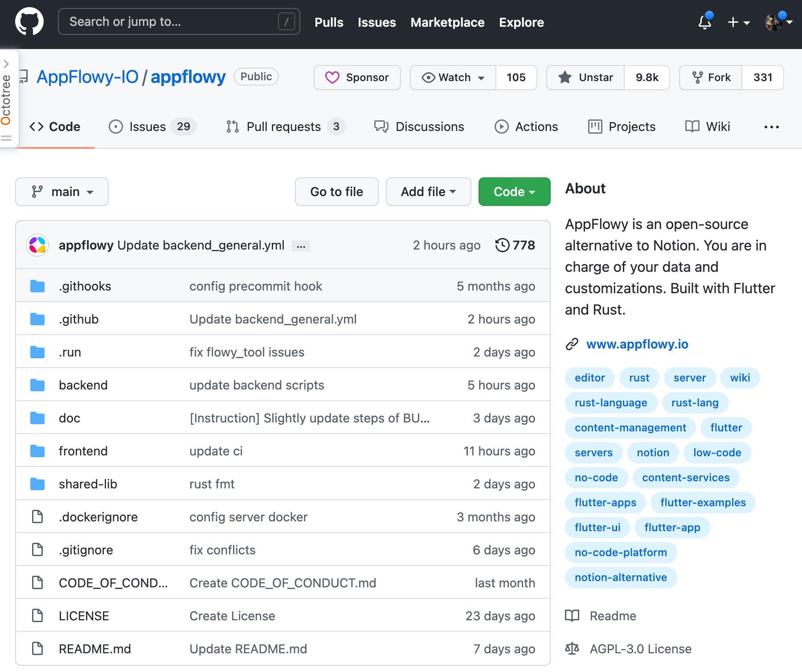Expand the Add file menu
The width and height of the screenshot is (802, 672).
(429, 192)
